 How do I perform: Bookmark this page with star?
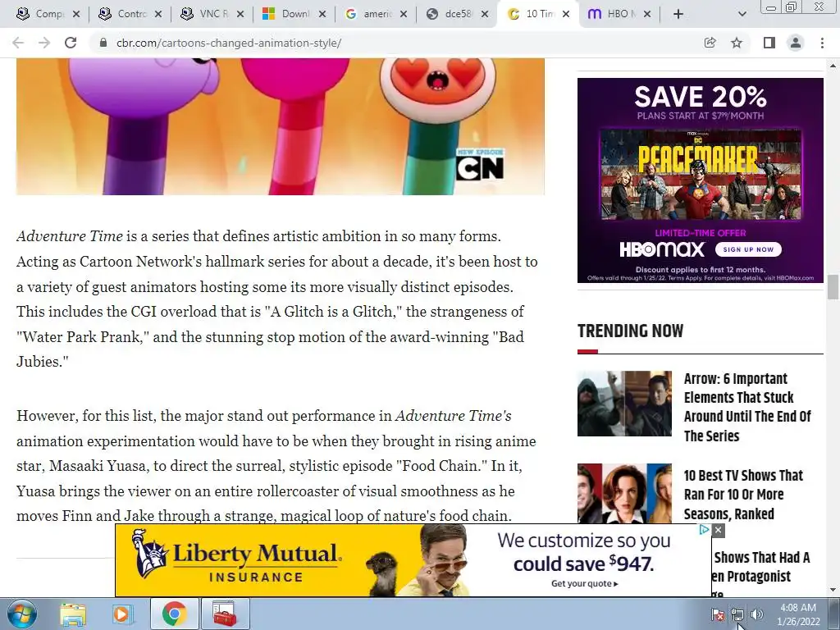tap(737, 43)
